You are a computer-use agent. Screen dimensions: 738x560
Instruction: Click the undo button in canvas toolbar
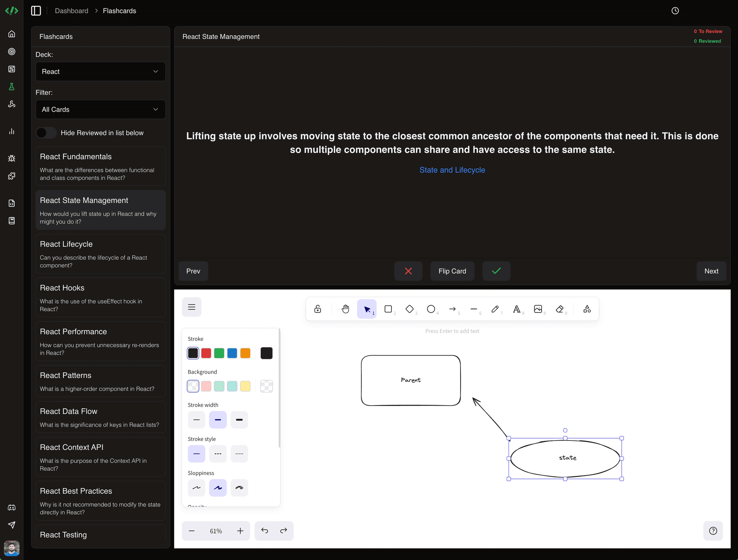(x=265, y=530)
